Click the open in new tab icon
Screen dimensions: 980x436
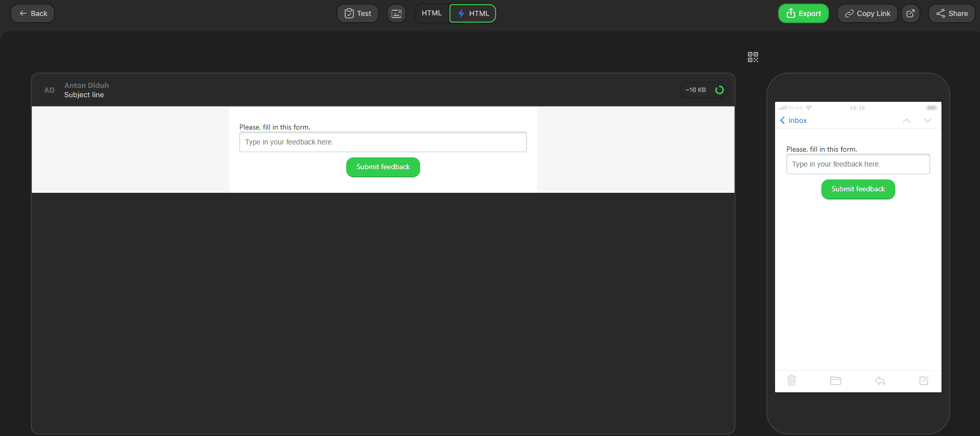pos(910,13)
